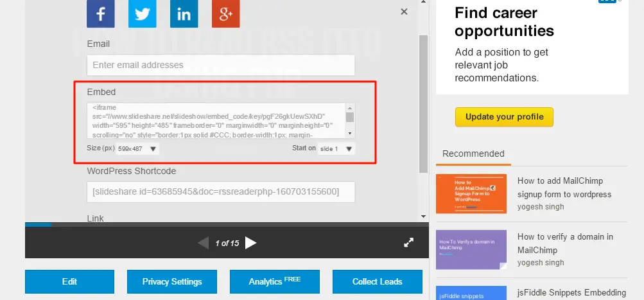Click the share panel vertical scrollbar thumb
This screenshot has height=300, width=644.
click(423, 103)
